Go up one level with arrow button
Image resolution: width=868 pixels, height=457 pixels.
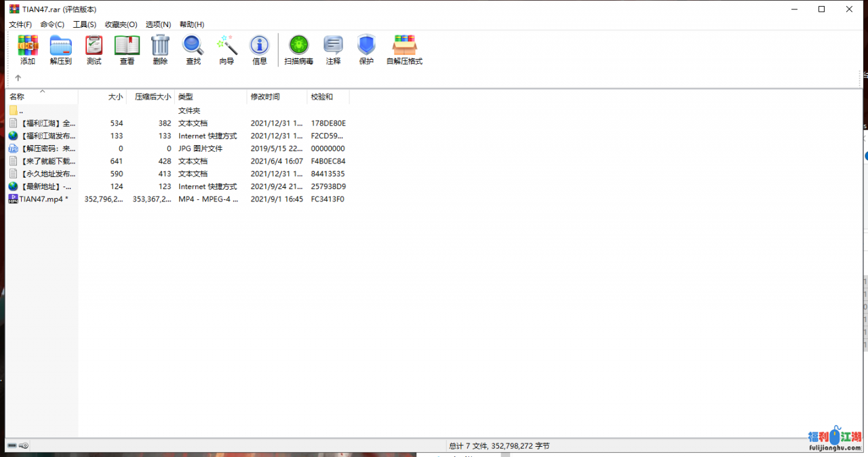click(x=18, y=78)
